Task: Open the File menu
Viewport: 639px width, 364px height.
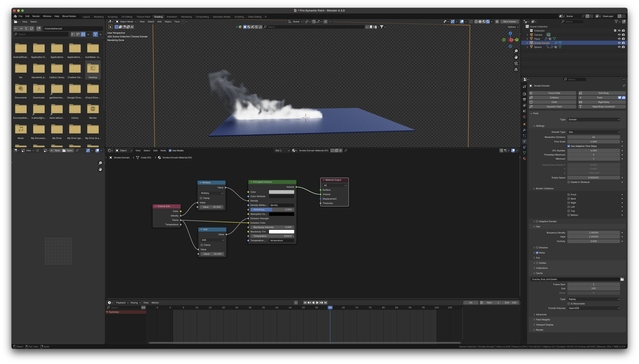Action: [x=20, y=16]
